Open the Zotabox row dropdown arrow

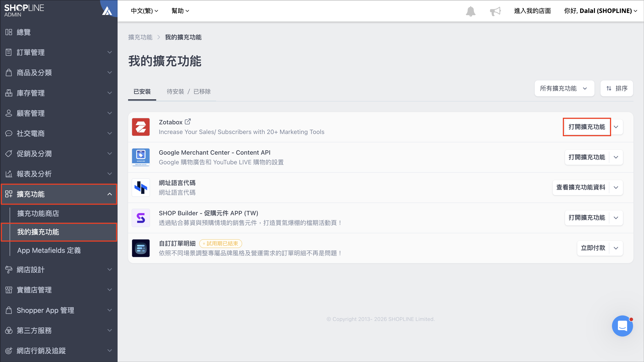(616, 127)
